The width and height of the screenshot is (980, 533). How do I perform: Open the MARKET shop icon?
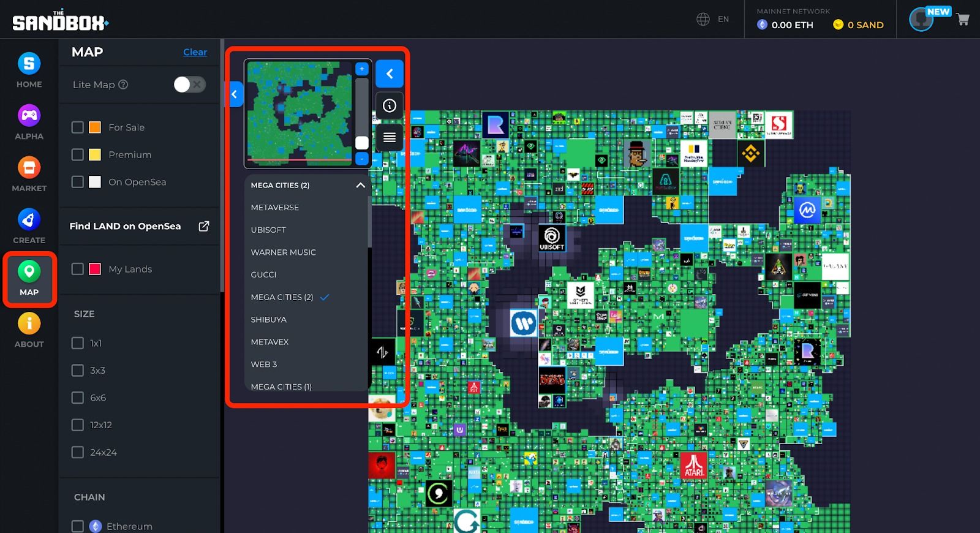pyautogui.click(x=29, y=167)
